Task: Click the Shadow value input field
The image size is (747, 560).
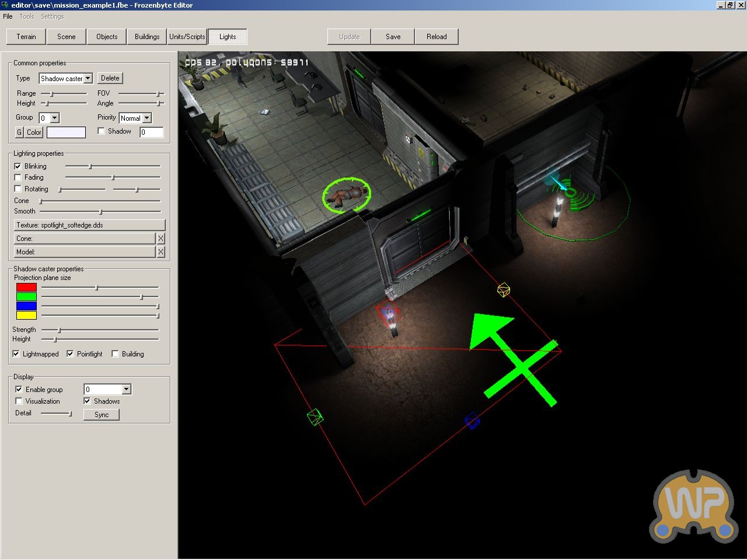Action: [151, 132]
